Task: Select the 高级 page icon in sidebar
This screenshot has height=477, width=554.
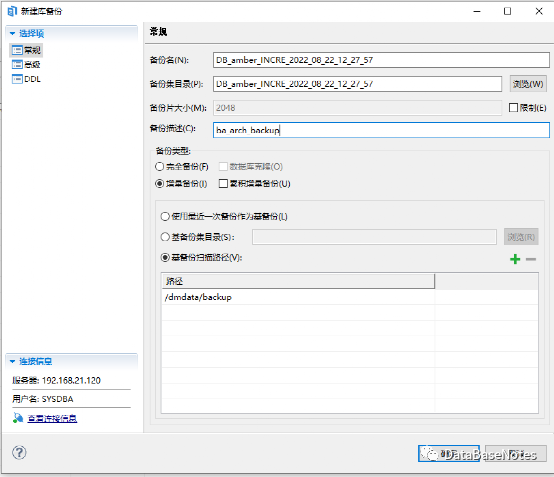Action: [x=17, y=64]
